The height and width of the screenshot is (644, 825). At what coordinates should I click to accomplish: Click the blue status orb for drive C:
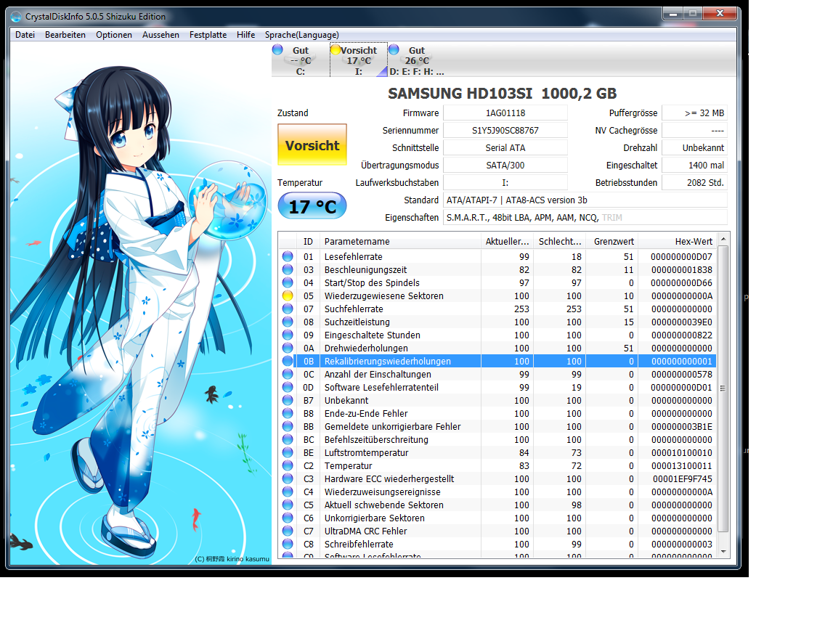(x=278, y=50)
